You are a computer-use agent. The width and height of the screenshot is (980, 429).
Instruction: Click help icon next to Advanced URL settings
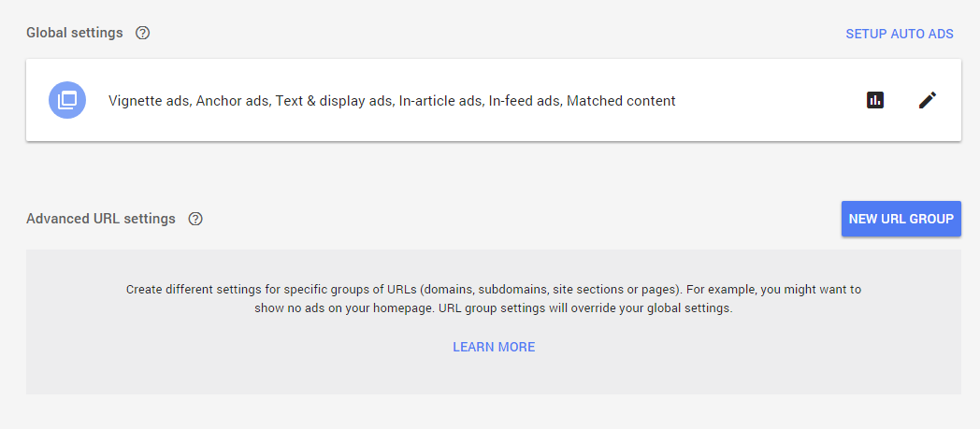click(195, 220)
